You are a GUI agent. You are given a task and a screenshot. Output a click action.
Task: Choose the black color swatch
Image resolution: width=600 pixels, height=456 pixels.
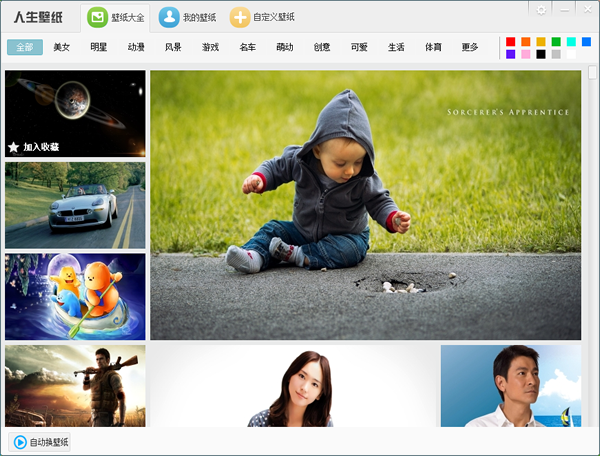point(541,54)
